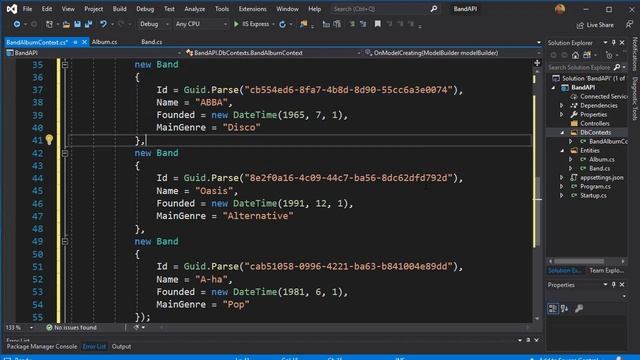The height and width of the screenshot is (360, 640).
Task: Collapse the code block at line 42
Action: click(x=65, y=153)
